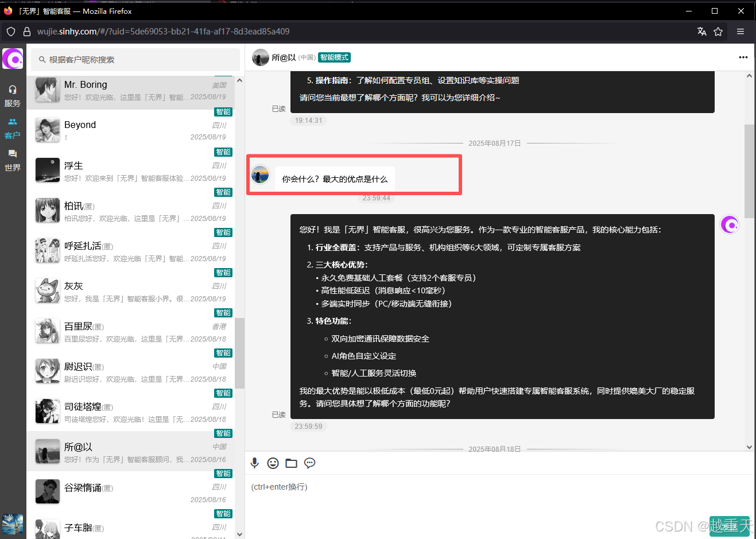The image size is (756, 539).
Task: Open the quick reply chat bubble icon
Action: (x=310, y=463)
